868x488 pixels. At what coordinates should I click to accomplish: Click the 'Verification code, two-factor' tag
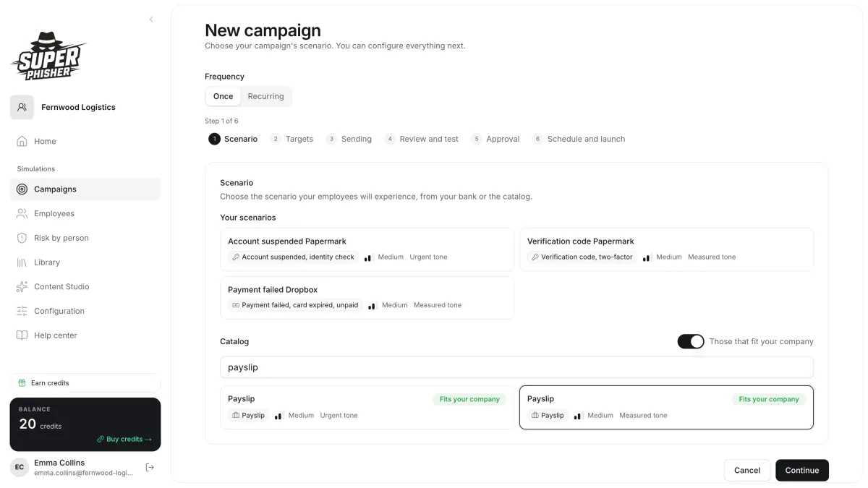pyautogui.click(x=582, y=257)
